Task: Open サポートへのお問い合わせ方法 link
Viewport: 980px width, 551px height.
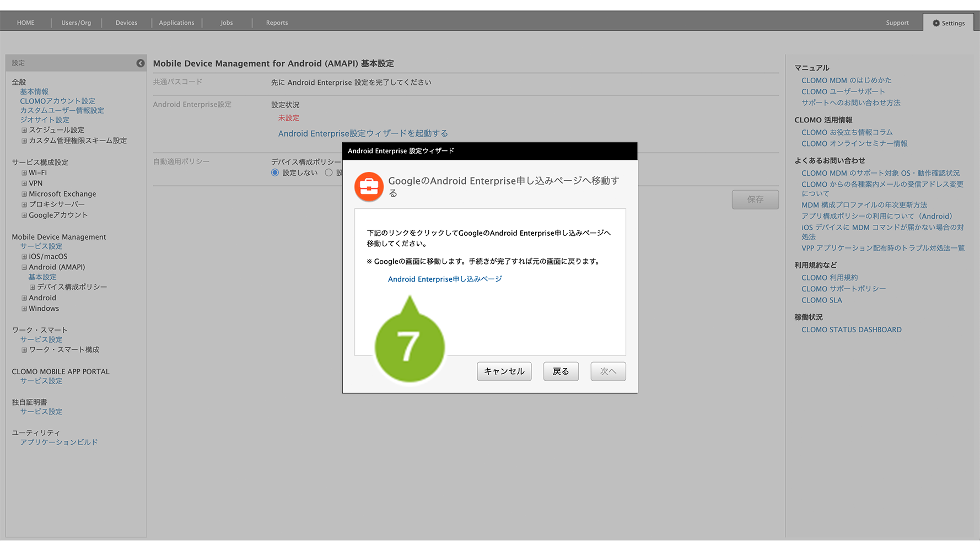Action: [x=851, y=102]
